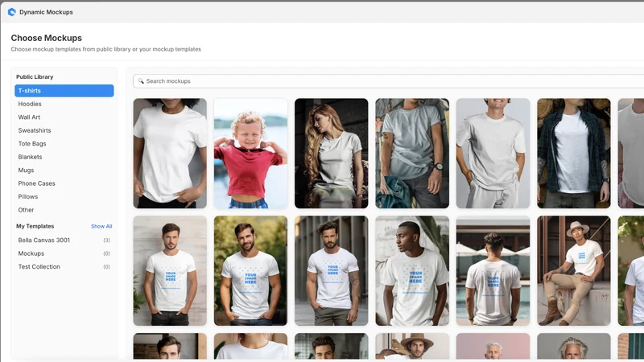Click the Dynamic Mockups logo icon

click(12, 12)
